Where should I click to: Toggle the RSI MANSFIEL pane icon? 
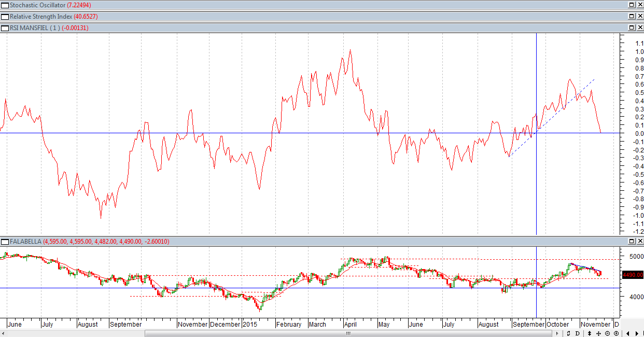5,28
